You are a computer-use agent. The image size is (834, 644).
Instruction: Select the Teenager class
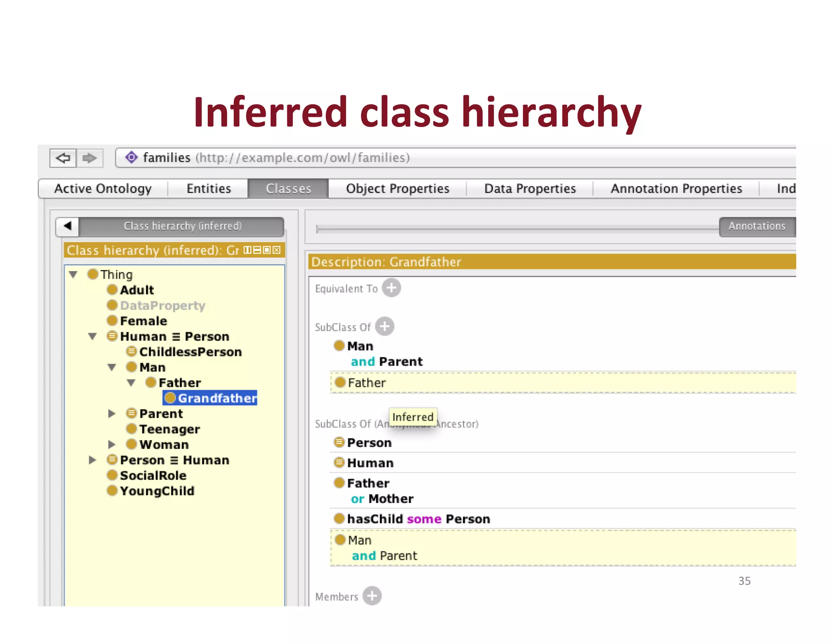(169, 429)
